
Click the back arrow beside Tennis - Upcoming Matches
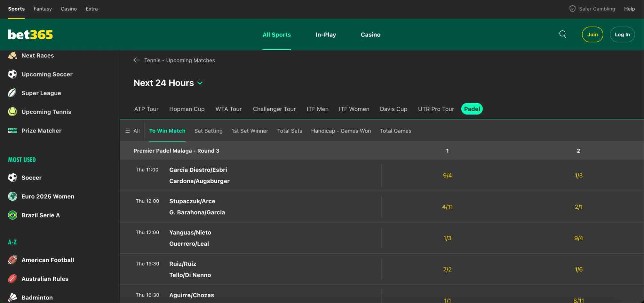137,60
